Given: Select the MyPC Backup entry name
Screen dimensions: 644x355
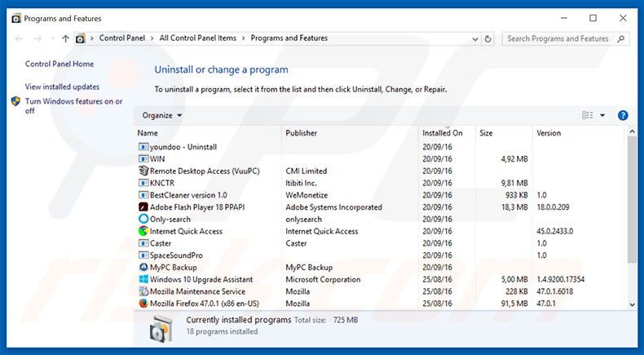Looking at the screenshot, I should 174,268.
